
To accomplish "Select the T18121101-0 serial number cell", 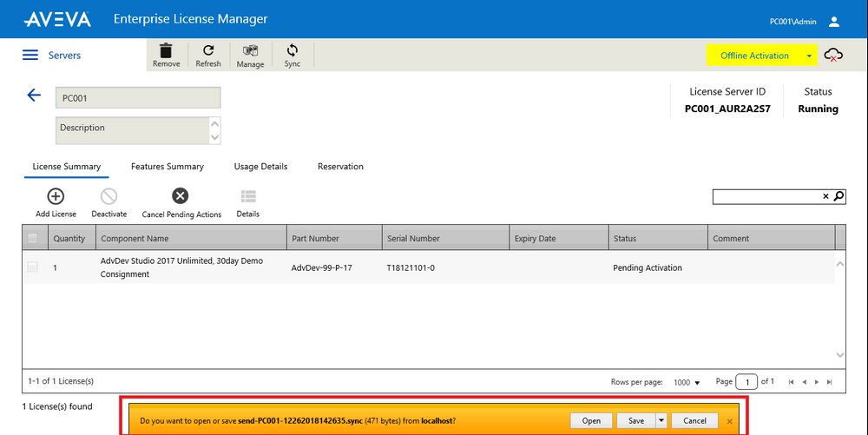I will [x=411, y=268].
